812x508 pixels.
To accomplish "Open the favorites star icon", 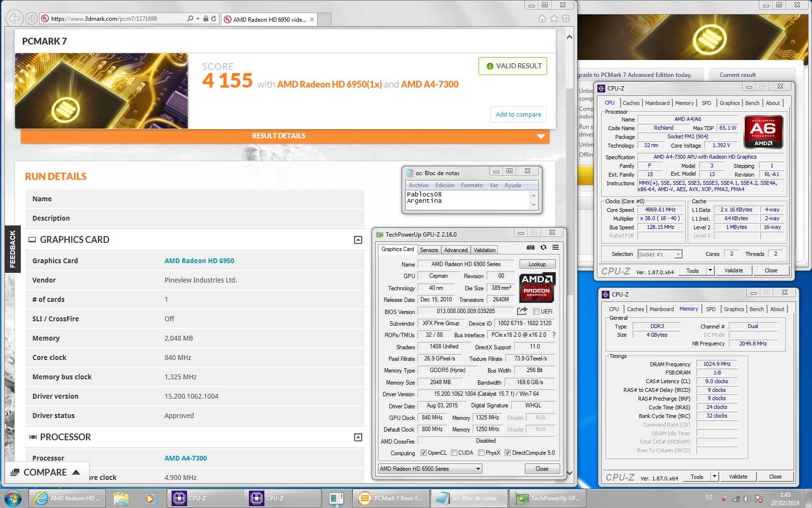I will point(554,19).
